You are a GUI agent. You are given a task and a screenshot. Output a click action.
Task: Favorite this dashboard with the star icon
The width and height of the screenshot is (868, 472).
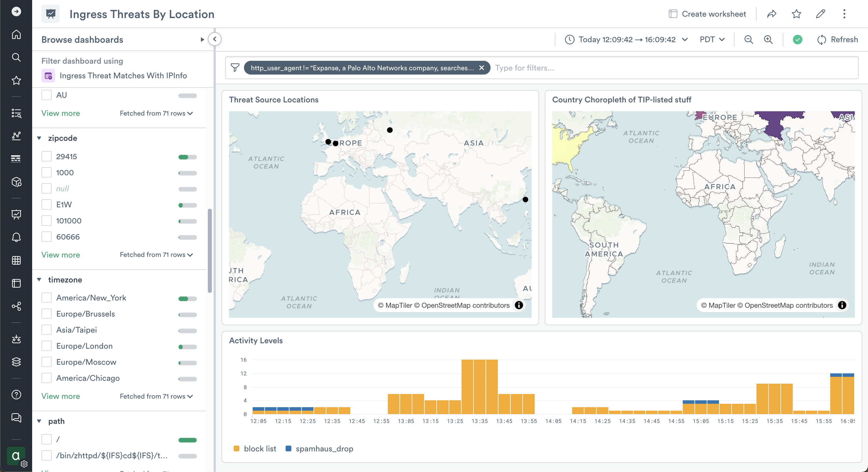(x=796, y=14)
